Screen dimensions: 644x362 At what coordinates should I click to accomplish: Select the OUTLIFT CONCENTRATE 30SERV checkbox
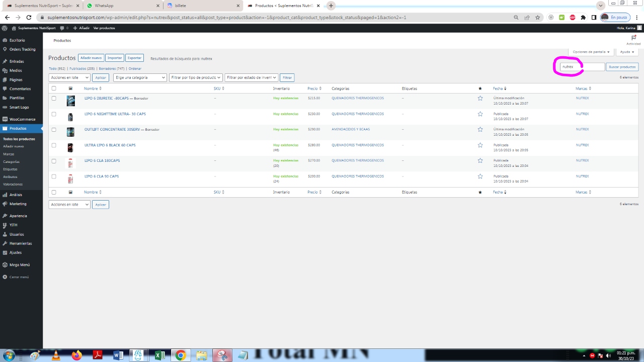click(x=54, y=130)
